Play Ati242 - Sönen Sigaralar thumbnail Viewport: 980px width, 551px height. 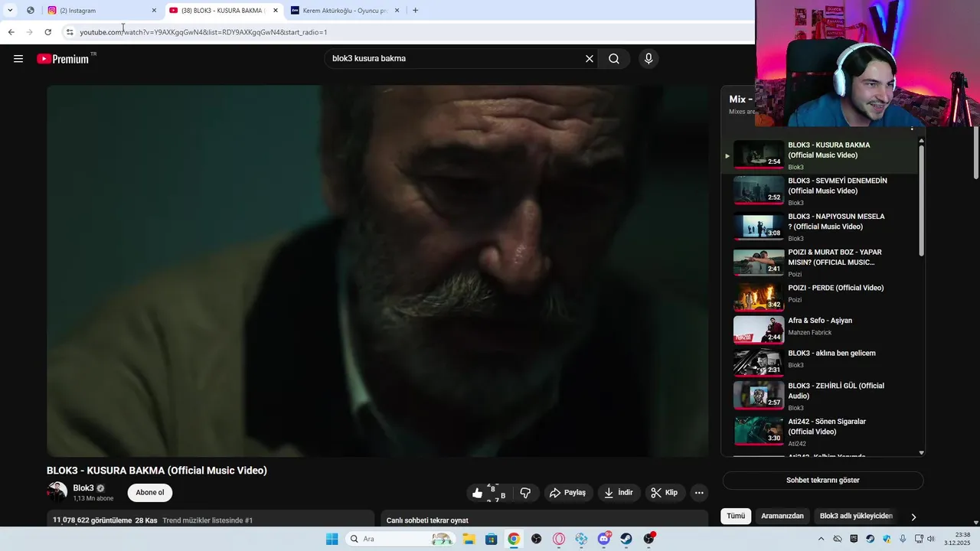[759, 431]
